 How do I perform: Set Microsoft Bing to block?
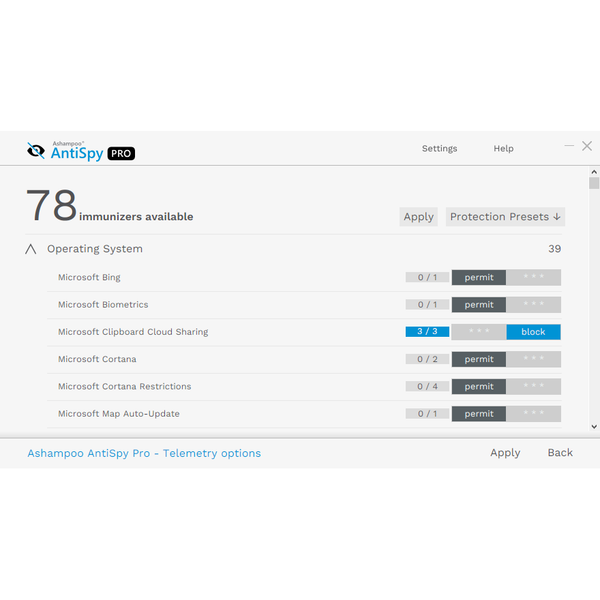[x=533, y=277]
